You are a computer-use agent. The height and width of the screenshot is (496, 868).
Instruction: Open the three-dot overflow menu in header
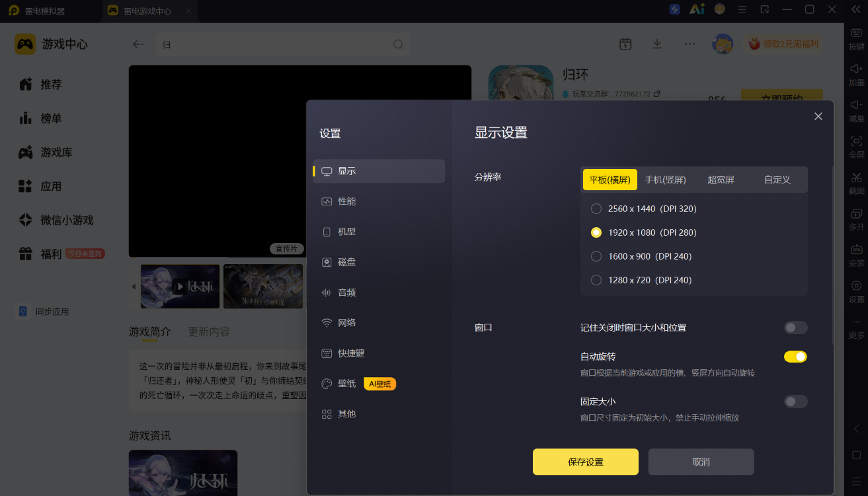click(690, 44)
